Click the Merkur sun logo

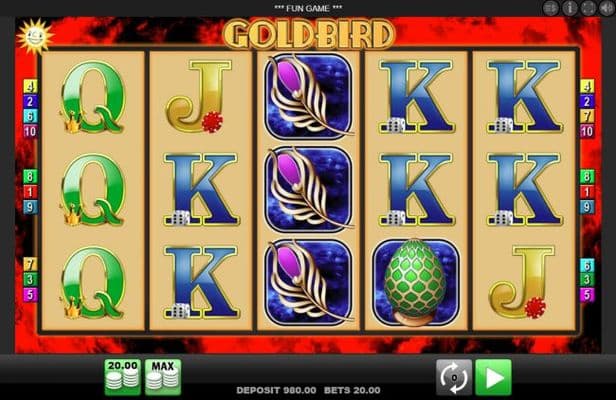pyautogui.click(x=34, y=37)
